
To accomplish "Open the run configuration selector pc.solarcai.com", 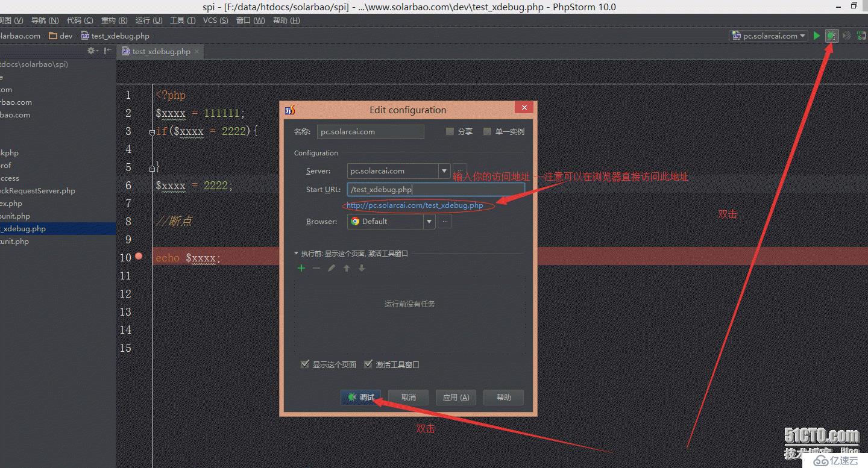I will coord(769,36).
